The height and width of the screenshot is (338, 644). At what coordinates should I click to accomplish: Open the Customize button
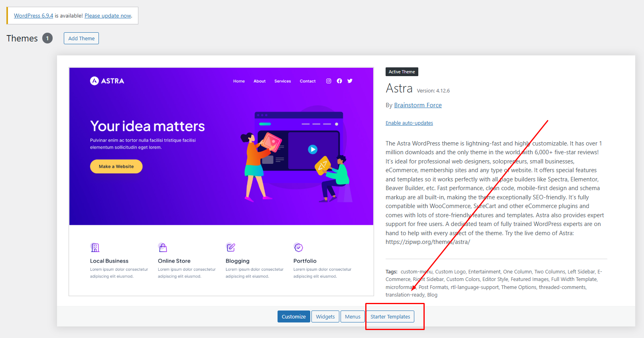pyautogui.click(x=293, y=316)
